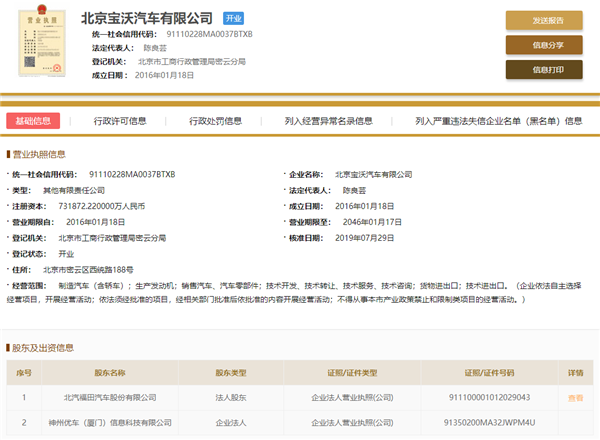This screenshot has width=600, height=440.
Task: Click registered capital 731872.220000万人民币
Action: 101,206
